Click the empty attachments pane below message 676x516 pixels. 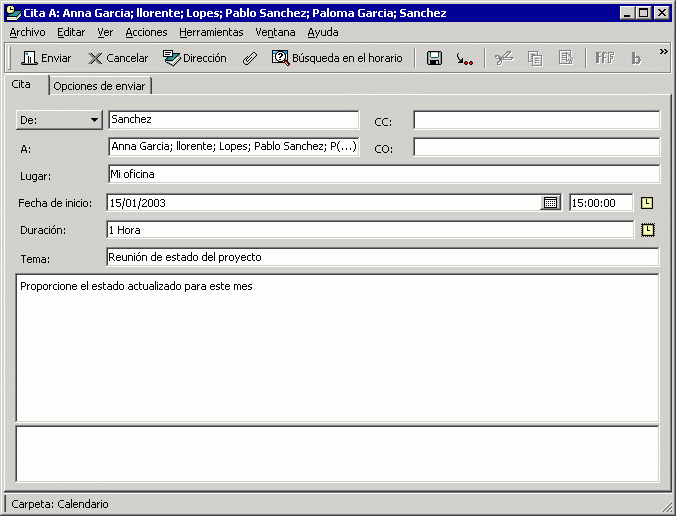point(338,454)
